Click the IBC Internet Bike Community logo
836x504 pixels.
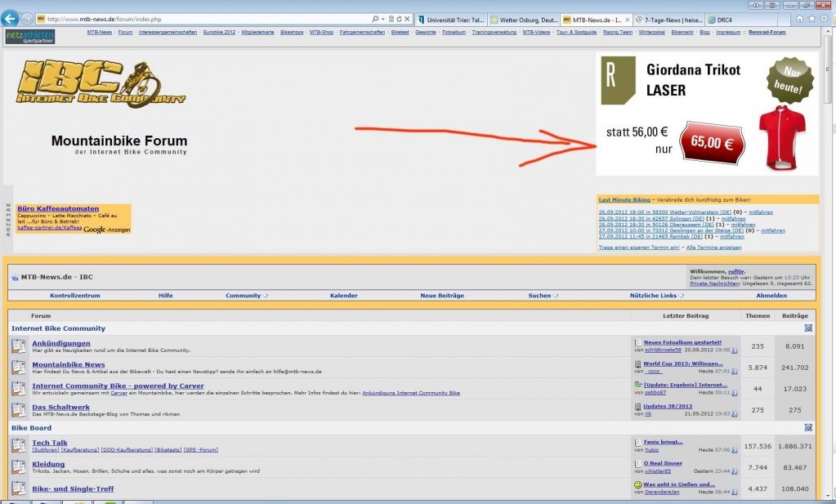101,82
